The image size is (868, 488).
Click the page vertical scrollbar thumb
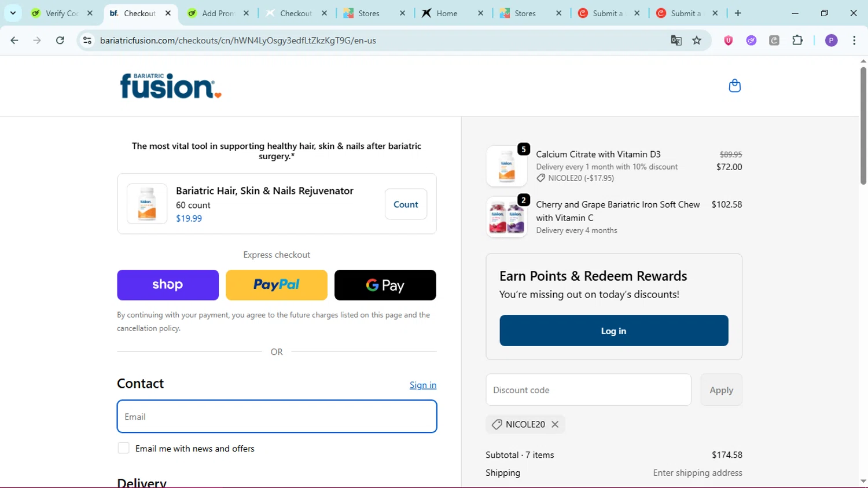click(863, 126)
